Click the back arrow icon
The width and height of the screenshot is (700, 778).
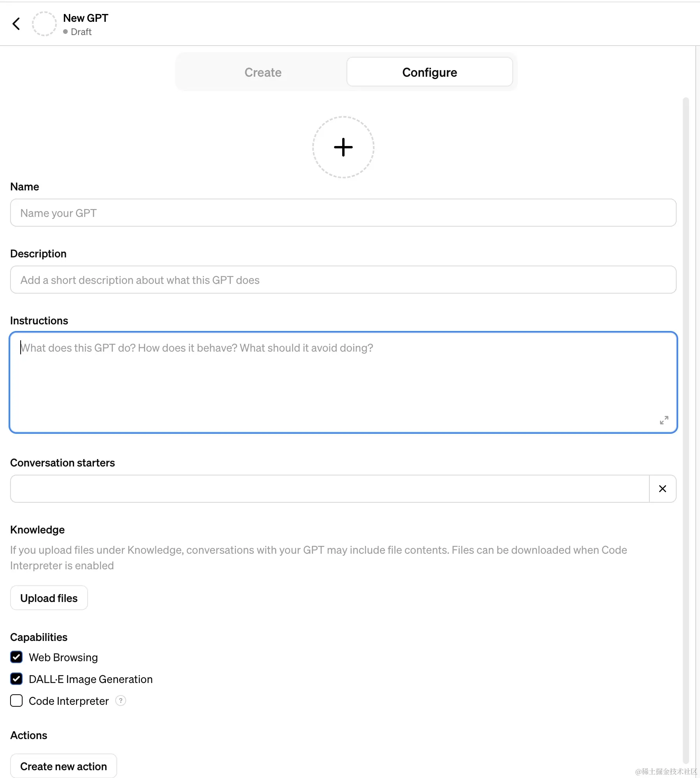click(x=16, y=24)
